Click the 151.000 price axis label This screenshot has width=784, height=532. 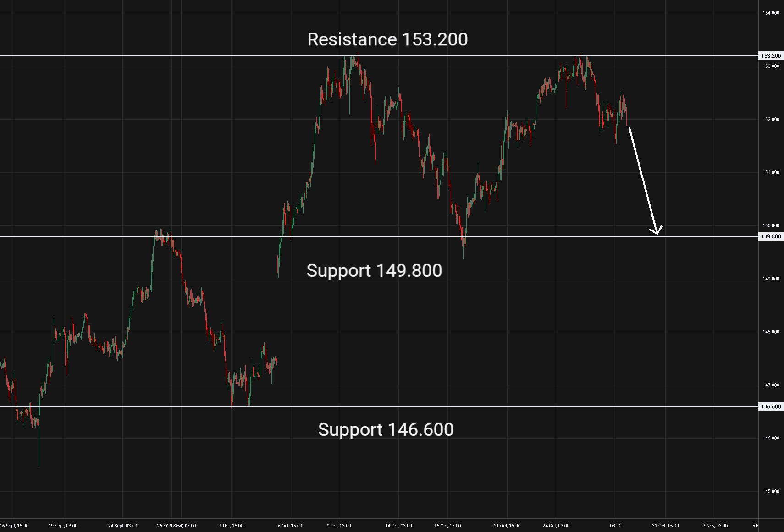click(771, 173)
